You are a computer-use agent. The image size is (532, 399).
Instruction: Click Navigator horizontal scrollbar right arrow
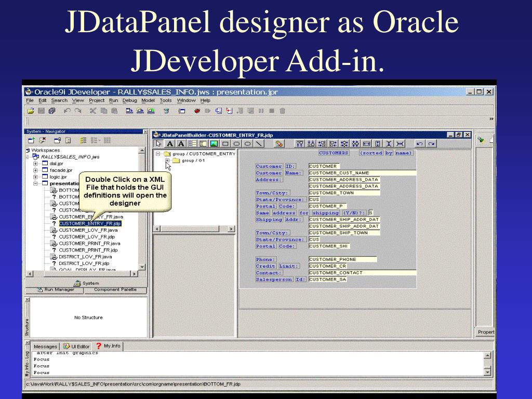pyautogui.click(x=135, y=274)
